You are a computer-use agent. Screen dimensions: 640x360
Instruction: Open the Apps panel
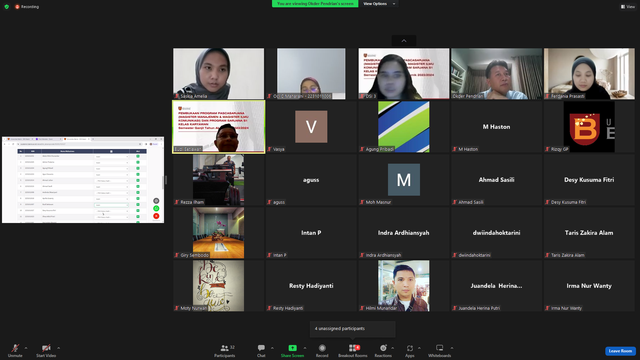point(410,350)
